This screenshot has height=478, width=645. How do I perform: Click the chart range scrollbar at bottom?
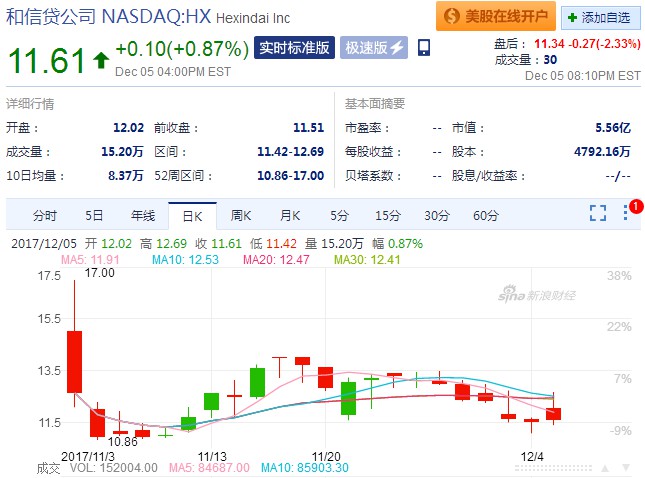tap(553, 468)
